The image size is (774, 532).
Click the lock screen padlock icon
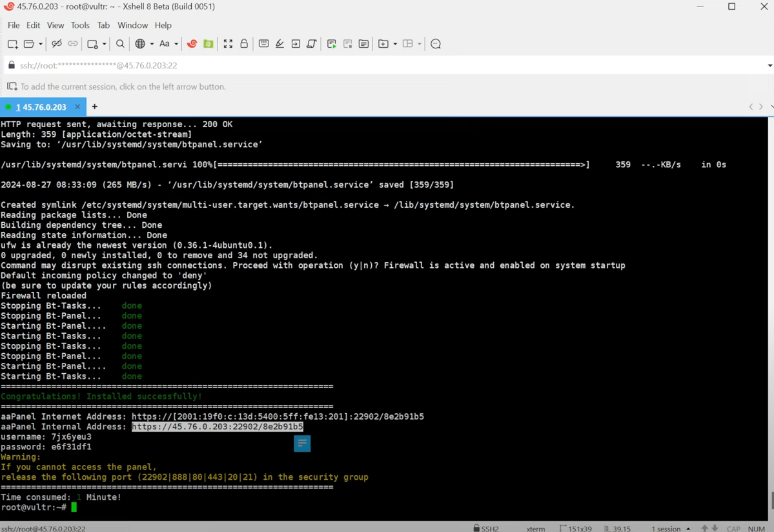(x=244, y=44)
